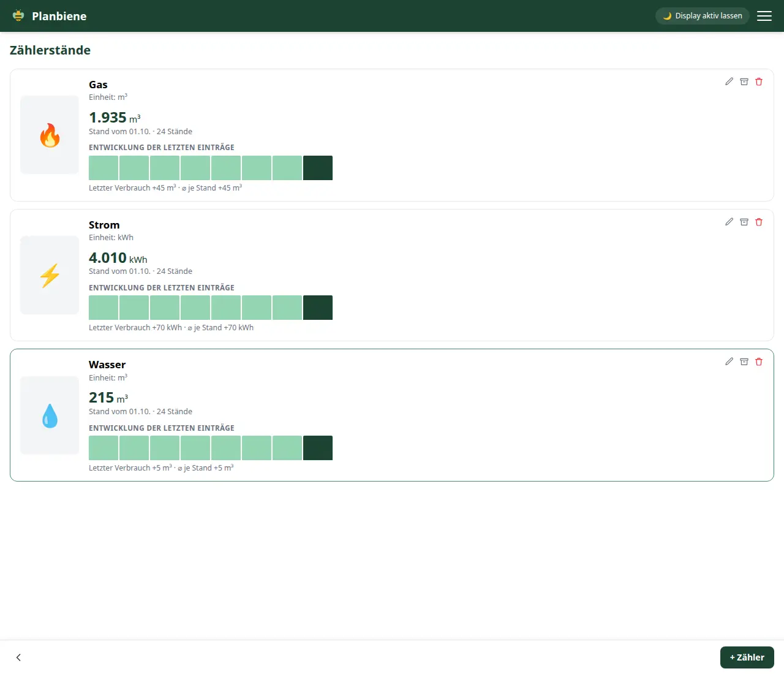
Task: Click the Strom lightning bolt tile
Action: click(x=50, y=275)
